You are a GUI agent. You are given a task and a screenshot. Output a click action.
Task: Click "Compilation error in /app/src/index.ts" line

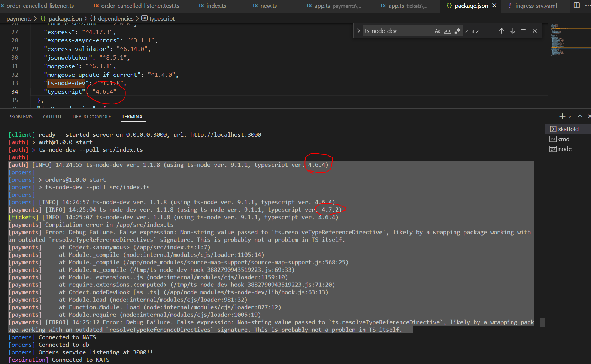pos(91,225)
